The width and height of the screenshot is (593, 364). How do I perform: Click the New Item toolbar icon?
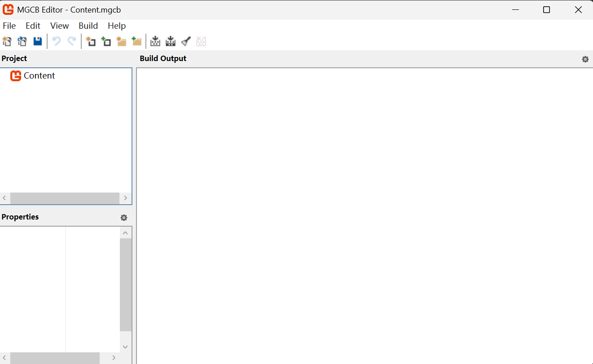click(91, 42)
